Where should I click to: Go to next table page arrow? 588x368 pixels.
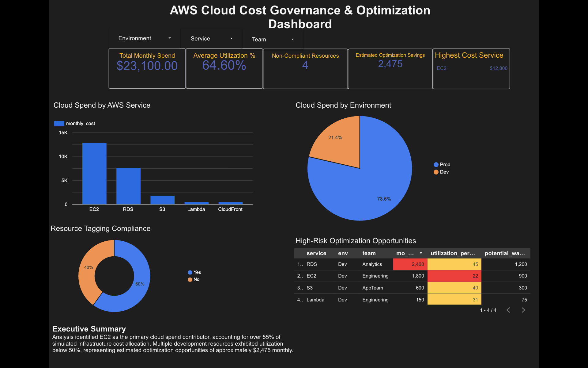pos(523,310)
